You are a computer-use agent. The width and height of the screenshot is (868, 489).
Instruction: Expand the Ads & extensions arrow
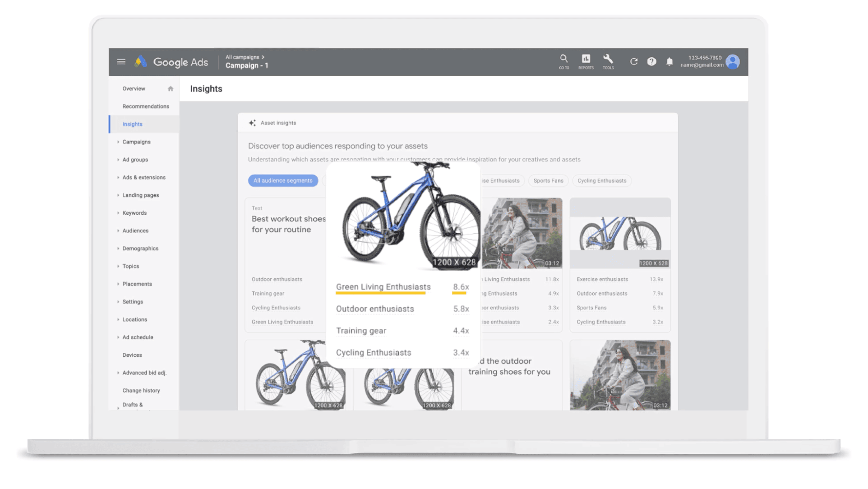pos(118,178)
